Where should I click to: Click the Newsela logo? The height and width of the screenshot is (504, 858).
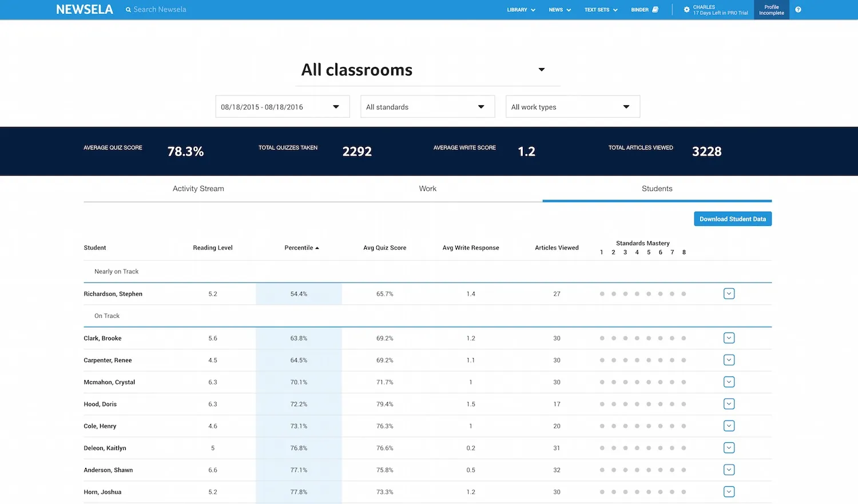[85, 10]
